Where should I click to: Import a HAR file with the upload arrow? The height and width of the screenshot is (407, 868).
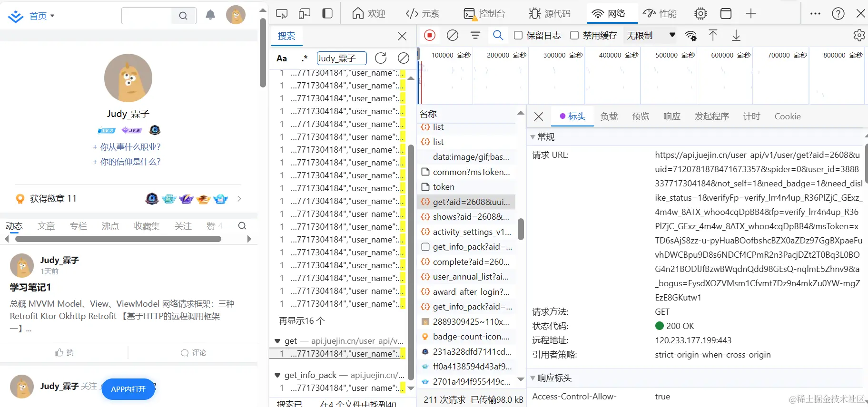click(x=713, y=35)
